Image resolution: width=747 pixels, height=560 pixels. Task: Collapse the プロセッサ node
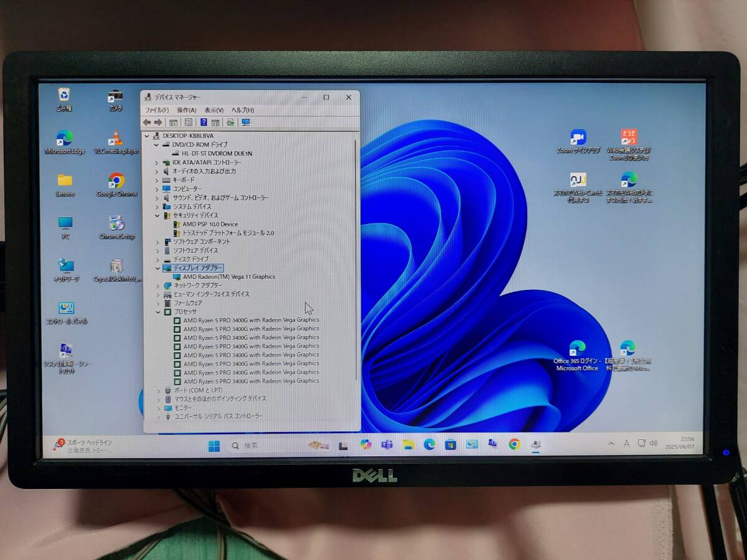pos(157,311)
